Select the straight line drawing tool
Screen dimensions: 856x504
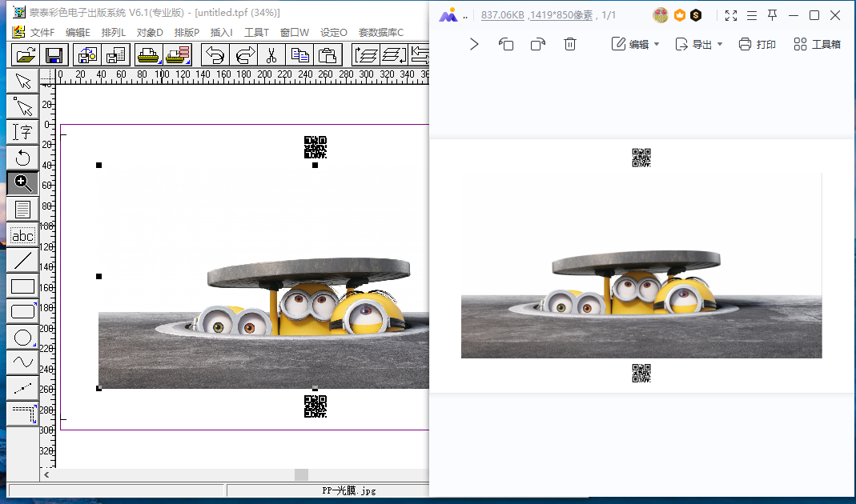click(22, 261)
